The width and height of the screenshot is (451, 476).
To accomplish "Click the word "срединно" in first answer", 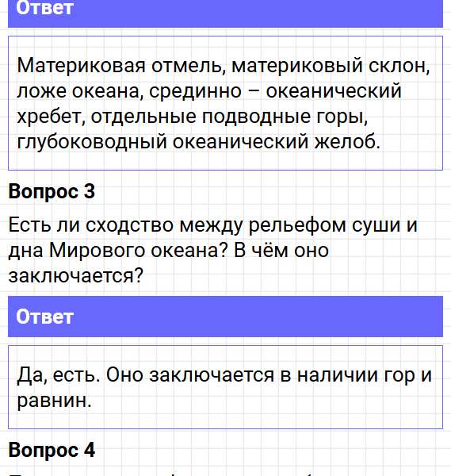I will click(195, 91).
